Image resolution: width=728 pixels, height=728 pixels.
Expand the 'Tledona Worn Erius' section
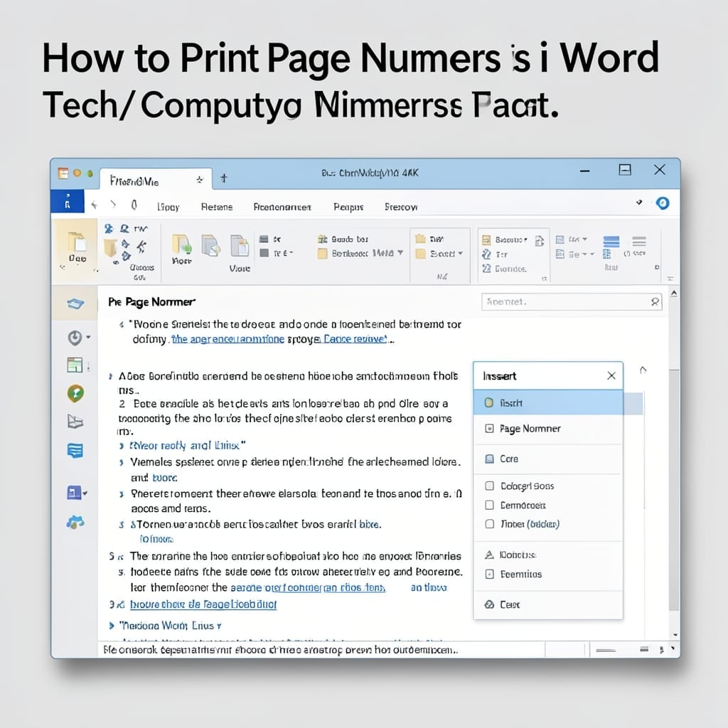[x=112, y=626]
